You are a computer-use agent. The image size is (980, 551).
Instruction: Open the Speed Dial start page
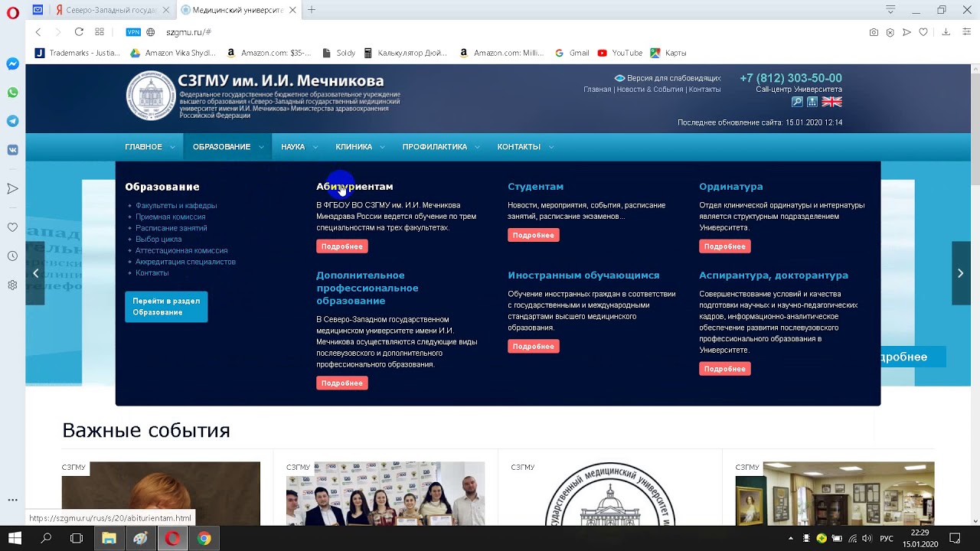(x=100, y=32)
